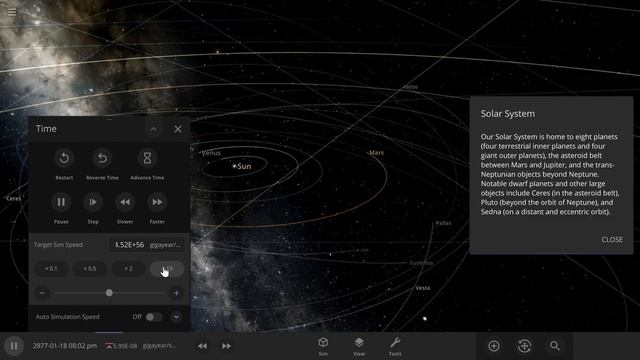Open the Tools tab

[x=395, y=346]
